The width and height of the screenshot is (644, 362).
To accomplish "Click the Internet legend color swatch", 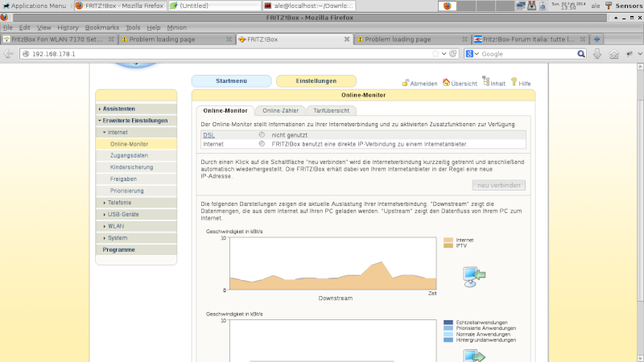I will 448,240.
